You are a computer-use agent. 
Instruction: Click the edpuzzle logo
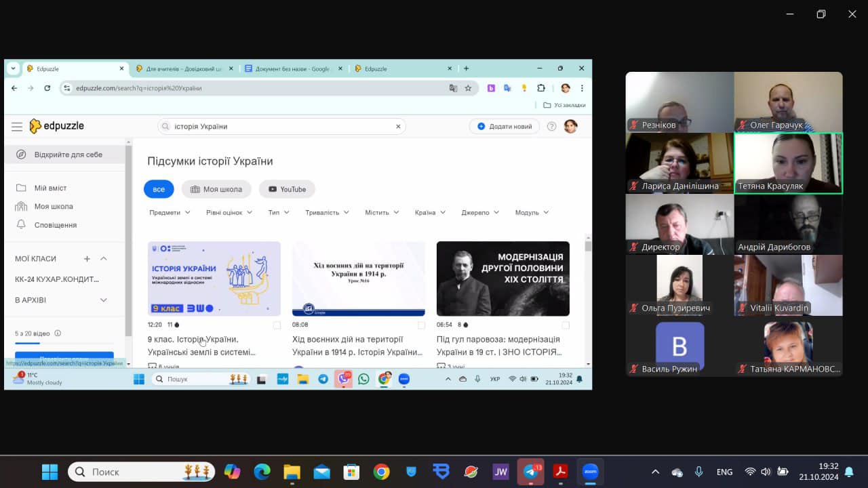point(57,126)
